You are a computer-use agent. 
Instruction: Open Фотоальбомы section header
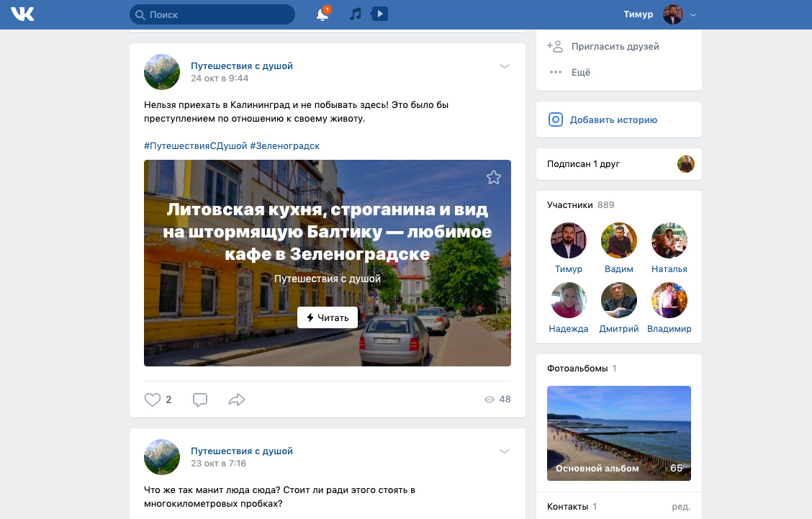click(582, 369)
